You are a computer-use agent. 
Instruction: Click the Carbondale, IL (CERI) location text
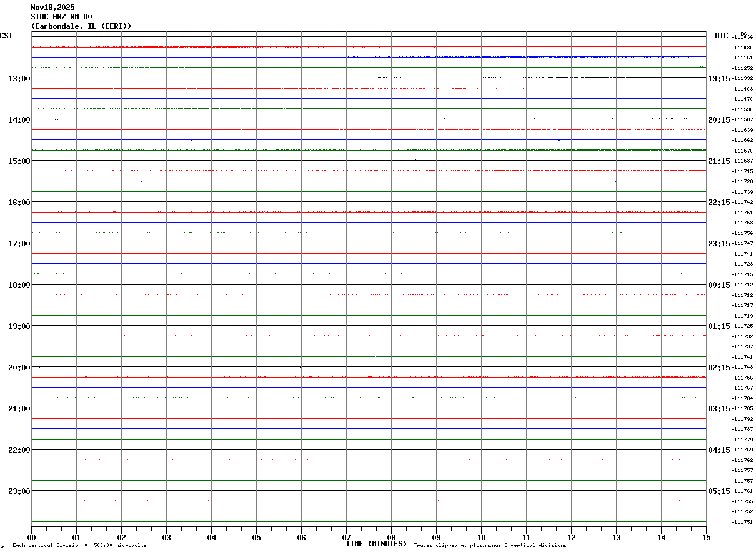81,26
